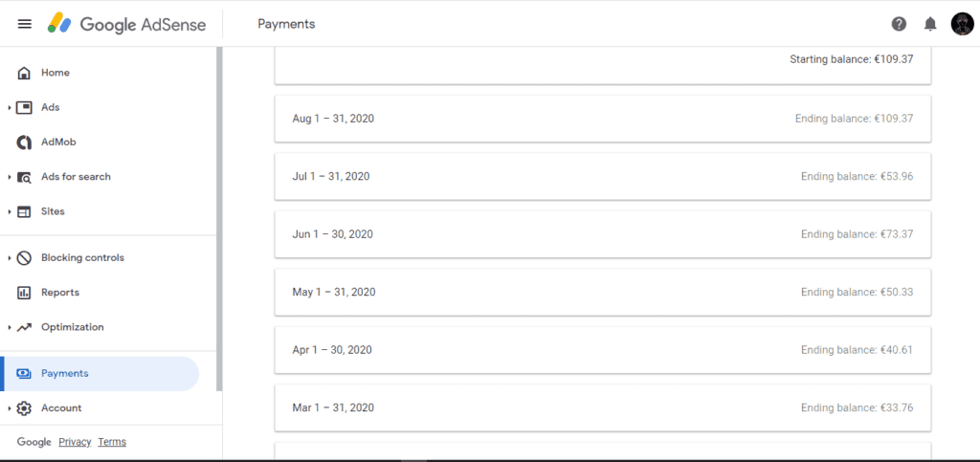Select the AdMob icon in sidebar
This screenshot has width=980, height=462.
pyautogui.click(x=24, y=143)
